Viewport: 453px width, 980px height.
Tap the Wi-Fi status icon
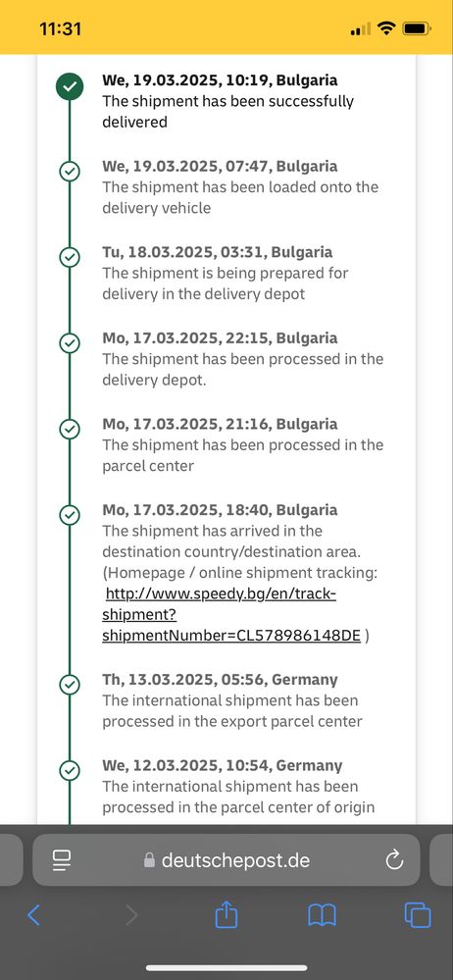tap(387, 28)
